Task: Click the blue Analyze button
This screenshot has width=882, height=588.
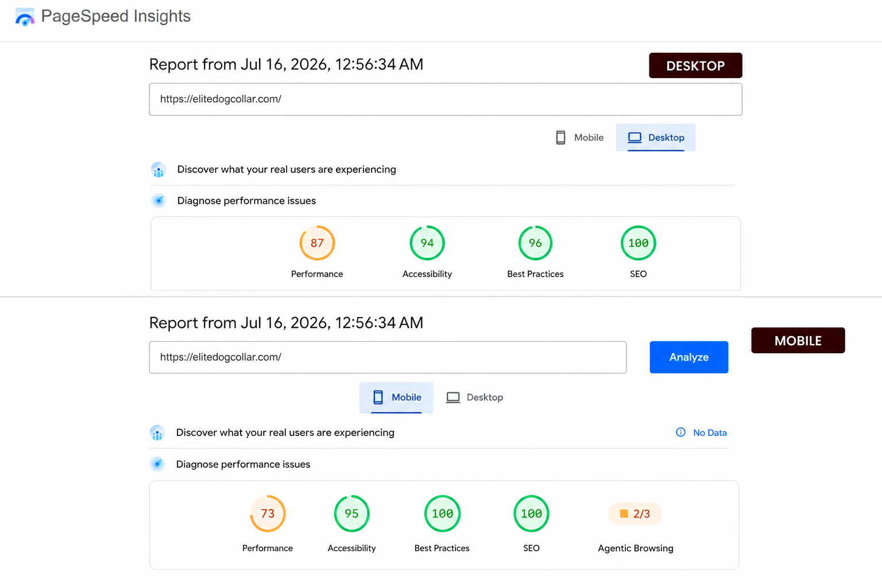Action: [689, 357]
